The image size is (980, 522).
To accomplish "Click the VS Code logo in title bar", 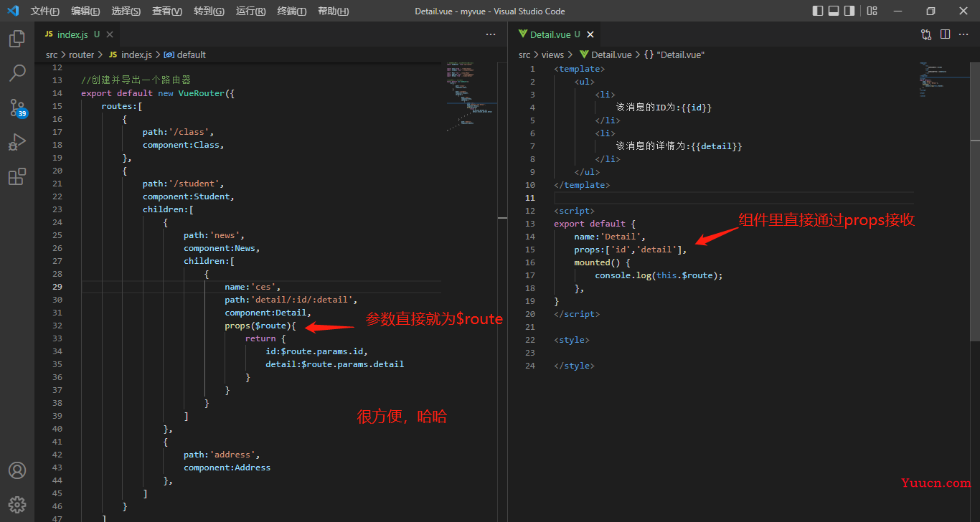I will click(x=13, y=11).
